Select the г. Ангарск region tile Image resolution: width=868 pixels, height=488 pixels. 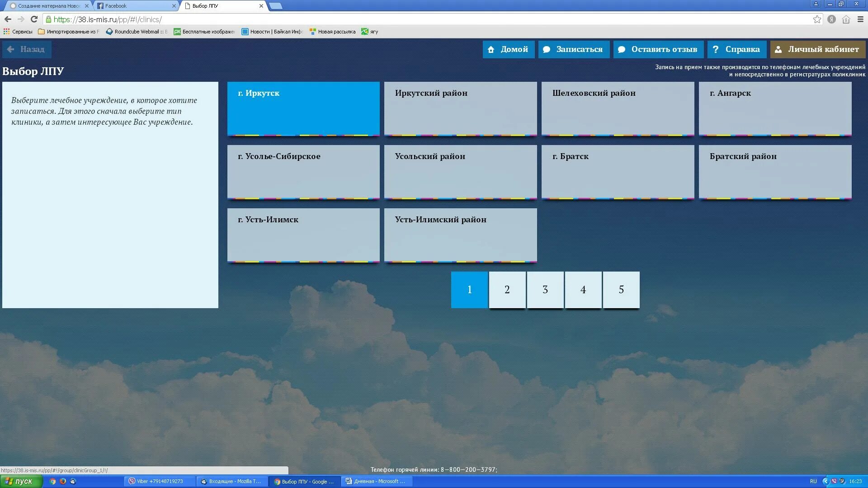[775, 108]
